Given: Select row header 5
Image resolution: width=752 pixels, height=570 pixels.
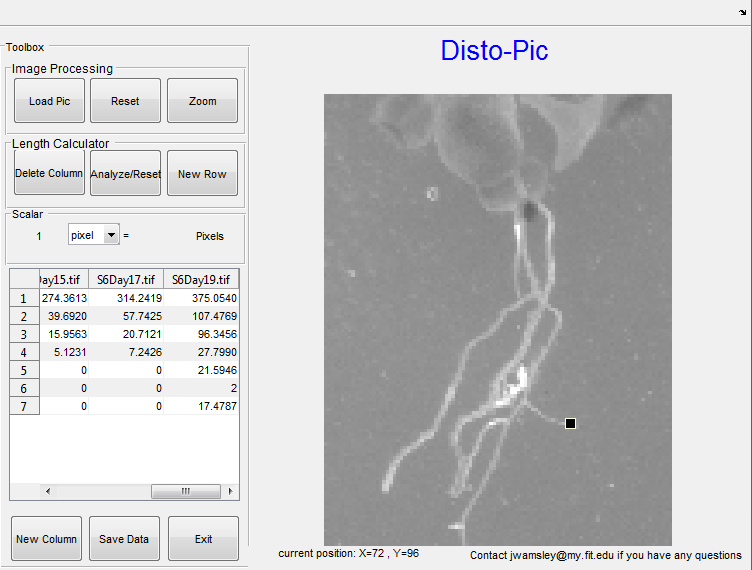Looking at the screenshot, I should coord(24,370).
